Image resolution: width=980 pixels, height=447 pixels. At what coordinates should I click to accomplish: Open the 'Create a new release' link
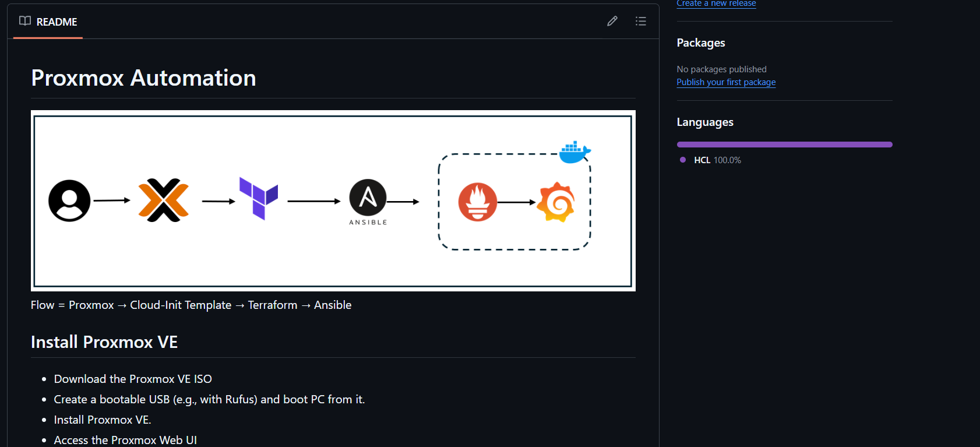pos(716,3)
